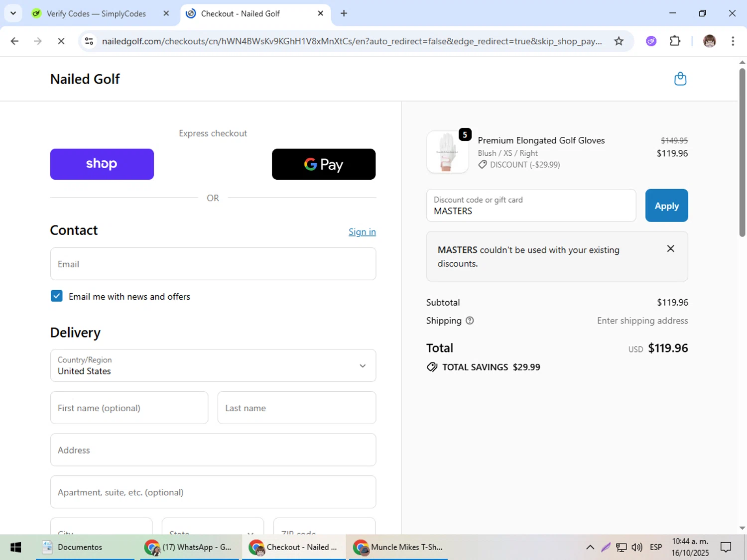The image size is (747, 560).
Task: Open the taskbar clock and date
Action: [x=690, y=547]
